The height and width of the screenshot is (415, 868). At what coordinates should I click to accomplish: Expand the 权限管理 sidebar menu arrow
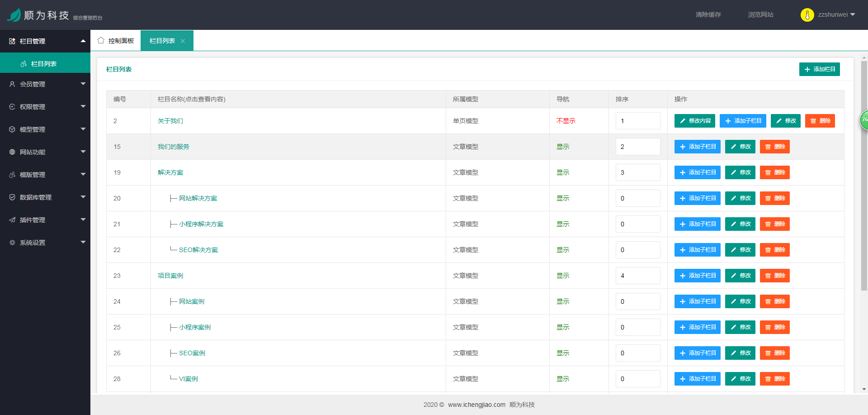(x=83, y=106)
